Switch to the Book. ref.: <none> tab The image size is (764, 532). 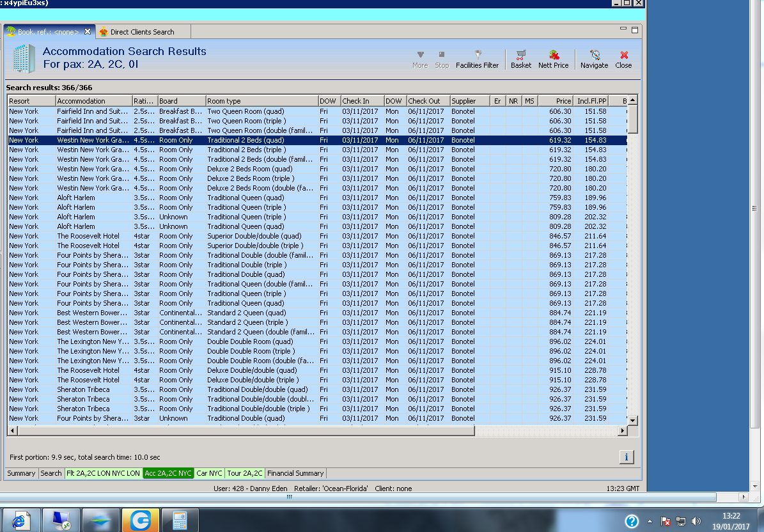[x=48, y=32]
